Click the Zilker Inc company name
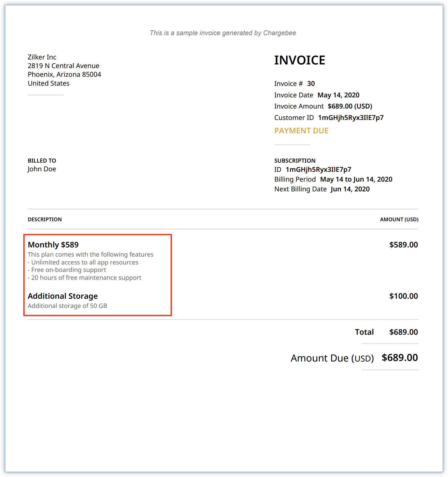This screenshot has width=448, height=477. [x=42, y=57]
